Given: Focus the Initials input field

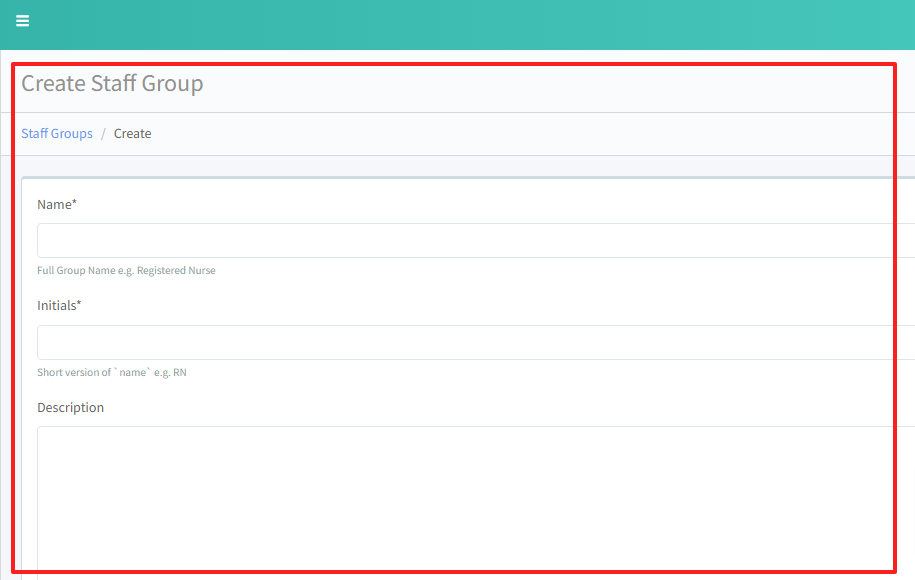Looking at the screenshot, I should (x=470, y=343).
